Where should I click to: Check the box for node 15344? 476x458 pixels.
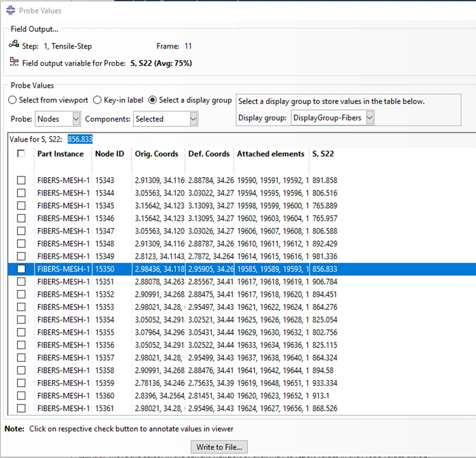(21, 193)
